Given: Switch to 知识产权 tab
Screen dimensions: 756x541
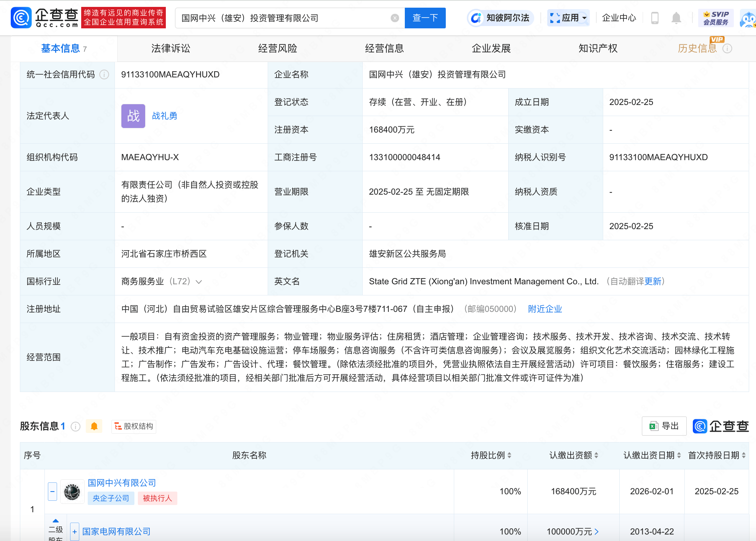Looking at the screenshot, I should 598,49.
